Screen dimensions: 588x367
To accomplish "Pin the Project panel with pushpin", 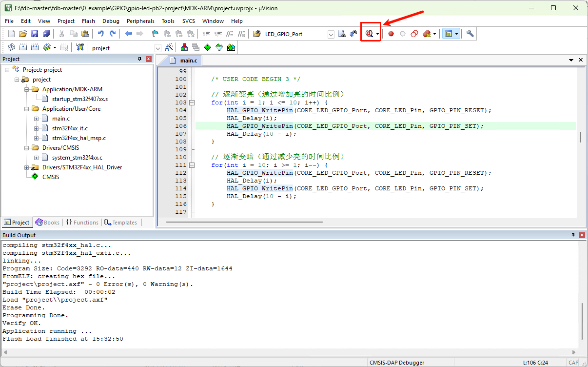I will coord(139,59).
